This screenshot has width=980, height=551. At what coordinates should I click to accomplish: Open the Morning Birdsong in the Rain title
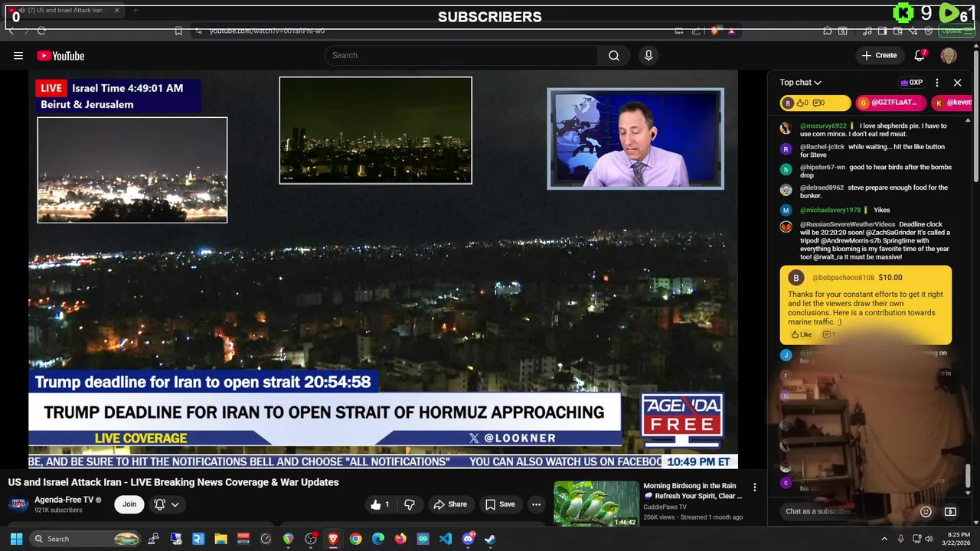coord(693,491)
